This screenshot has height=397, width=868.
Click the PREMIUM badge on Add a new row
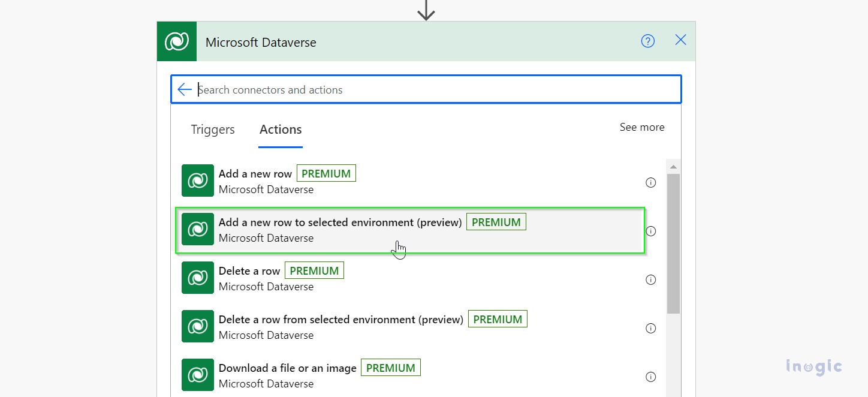tap(326, 173)
